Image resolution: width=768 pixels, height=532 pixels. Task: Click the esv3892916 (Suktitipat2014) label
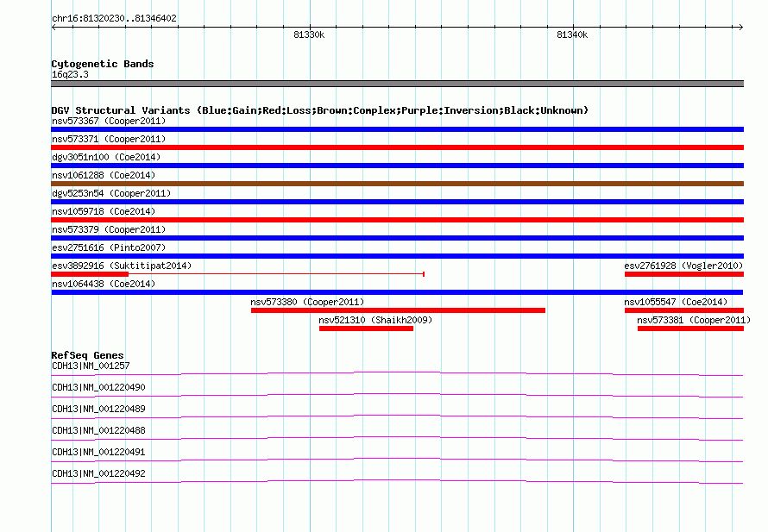[122, 266]
